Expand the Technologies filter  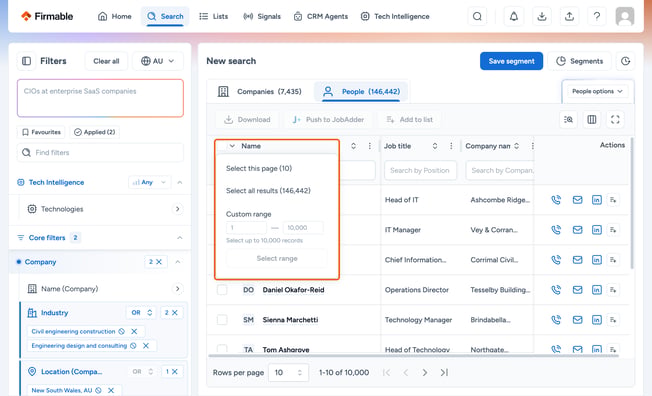[x=178, y=209]
